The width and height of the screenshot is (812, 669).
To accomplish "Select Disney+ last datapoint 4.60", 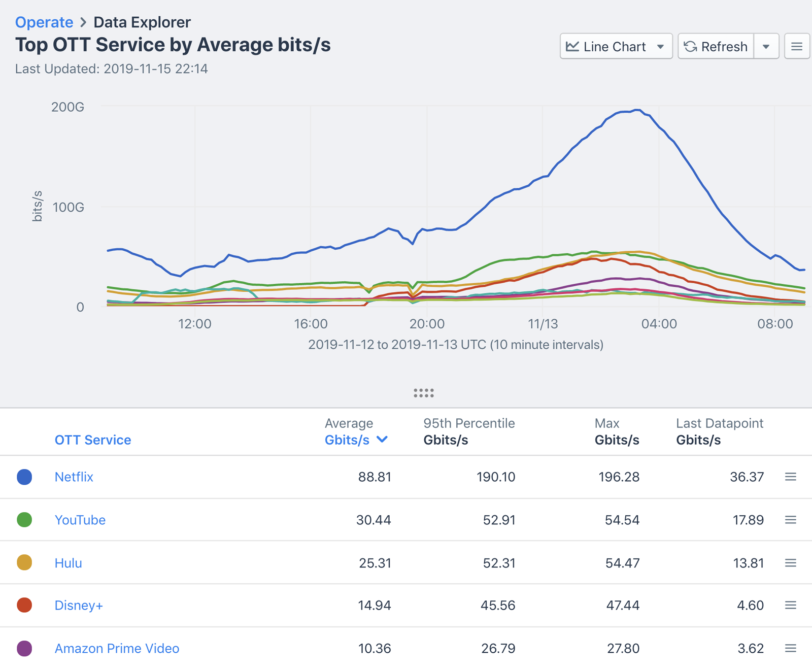I will click(751, 605).
